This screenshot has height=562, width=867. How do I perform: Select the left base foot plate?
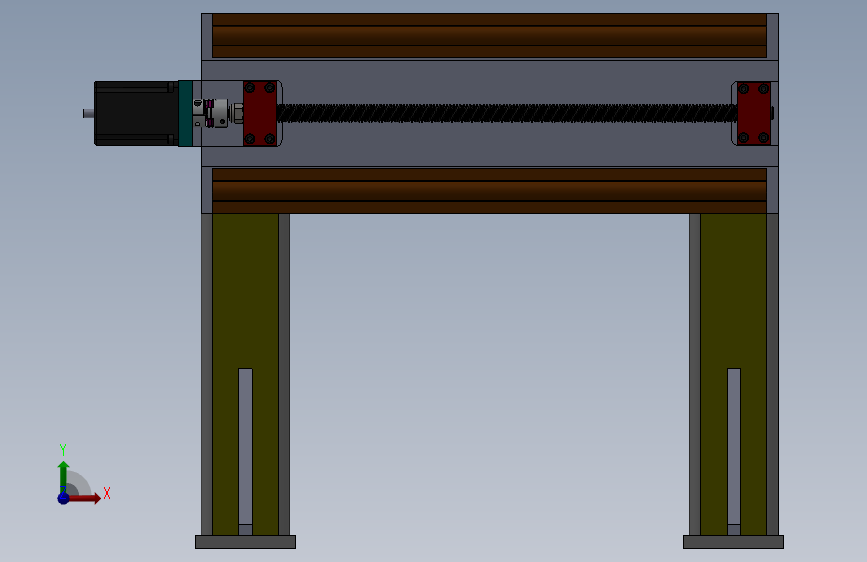coord(246,542)
